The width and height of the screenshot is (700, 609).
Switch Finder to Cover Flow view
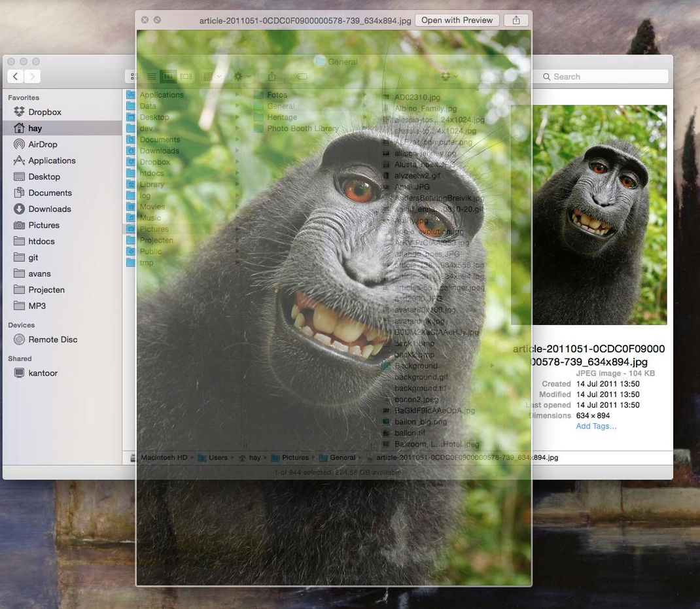tap(186, 77)
